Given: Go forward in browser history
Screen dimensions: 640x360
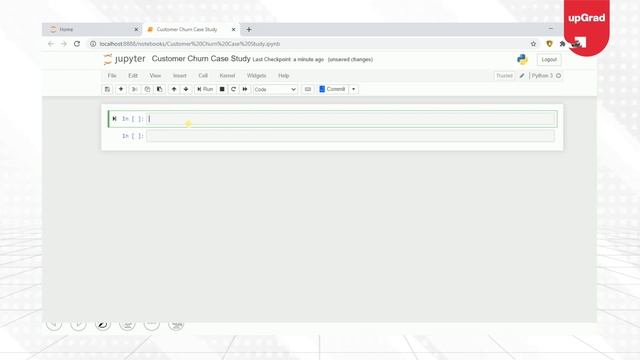Looking at the screenshot, I should pos(64,44).
